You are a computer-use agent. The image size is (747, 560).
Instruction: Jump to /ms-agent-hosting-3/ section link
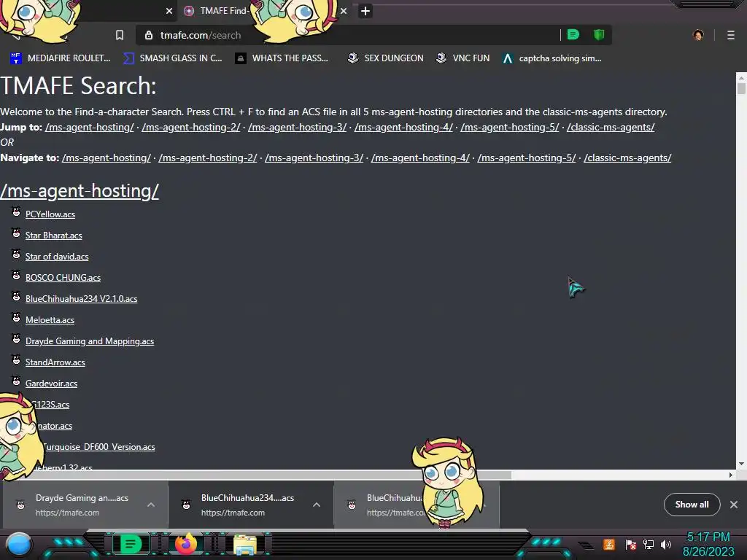(x=298, y=127)
